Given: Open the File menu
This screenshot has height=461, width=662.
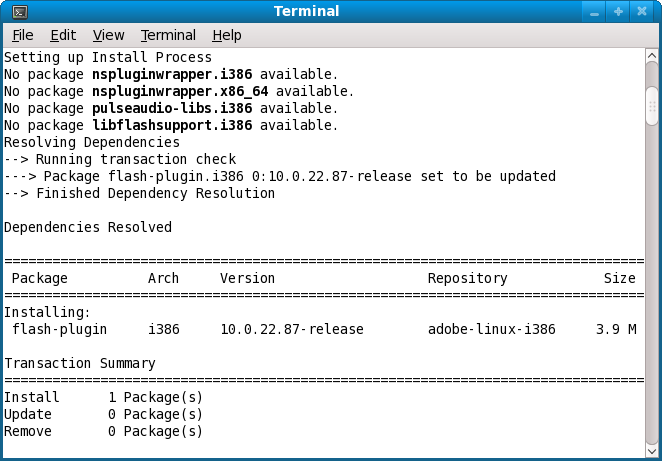Looking at the screenshot, I should coord(22,35).
